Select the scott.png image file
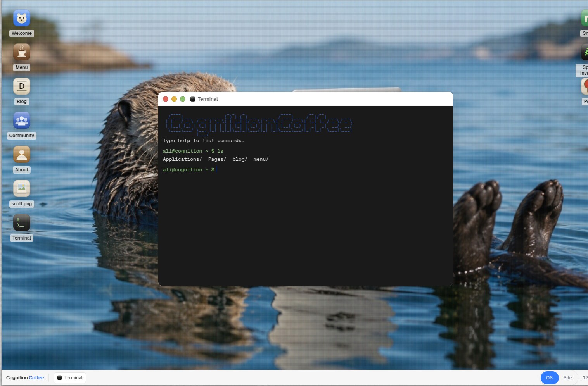The image size is (588, 386). tap(22, 189)
